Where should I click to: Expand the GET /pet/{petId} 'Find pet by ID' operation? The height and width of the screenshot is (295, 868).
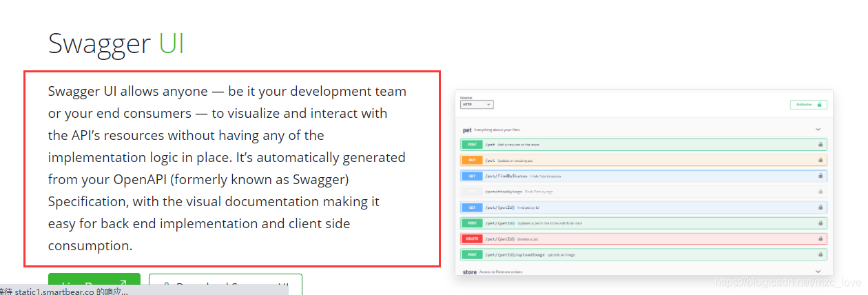click(643, 207)
